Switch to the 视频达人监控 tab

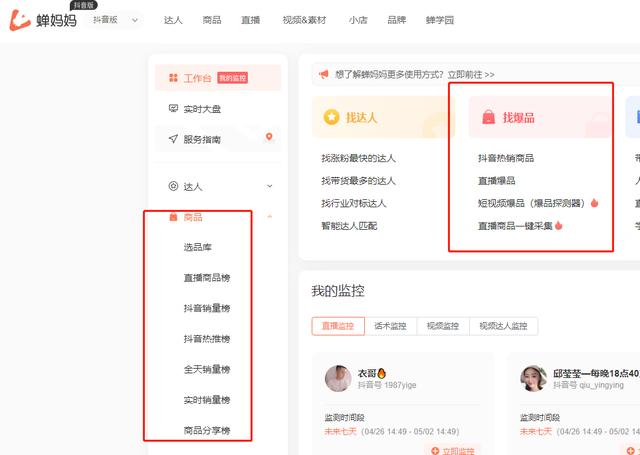click(503, 326)
